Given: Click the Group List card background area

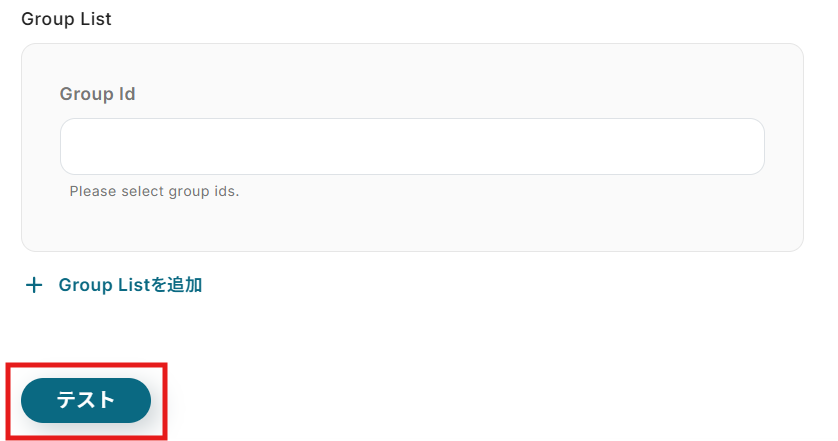Looking at the screenshot, I should pos(412,225).
